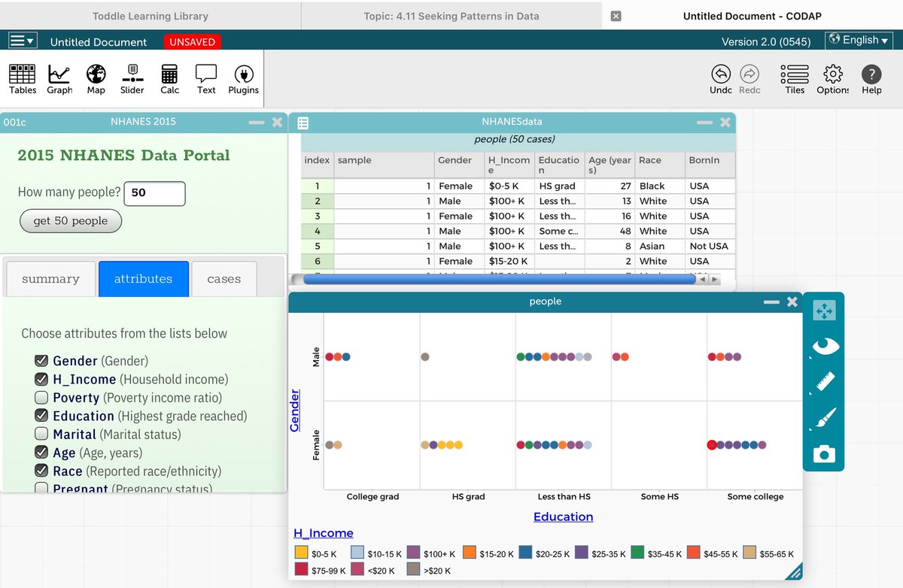Click the NHANESdata table card-view icon
This screenshot has width=903, height=588.
(x=303, y=123)
